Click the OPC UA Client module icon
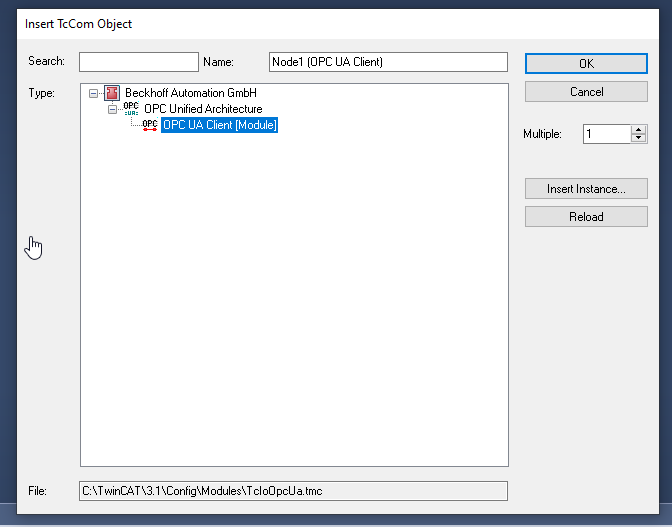The image size is (672, 527). click(x=150, y=125)
